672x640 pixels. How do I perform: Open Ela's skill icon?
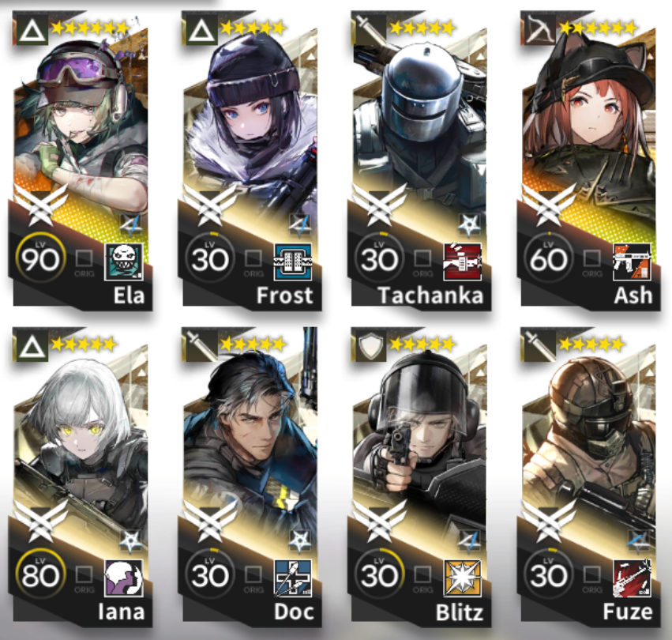coord(124,262)
